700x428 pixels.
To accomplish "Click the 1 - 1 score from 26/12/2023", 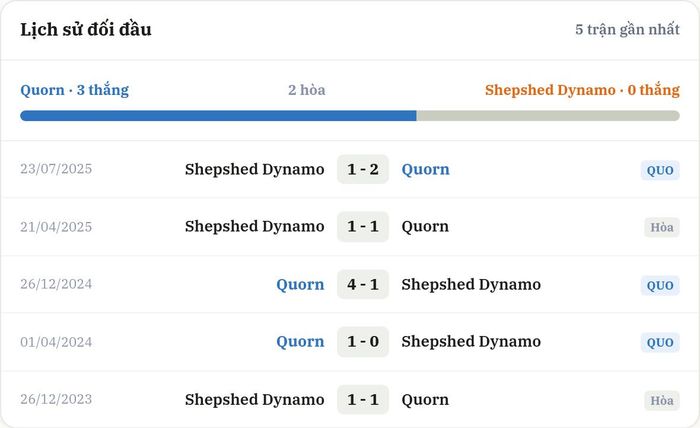I will pos(363,399).
